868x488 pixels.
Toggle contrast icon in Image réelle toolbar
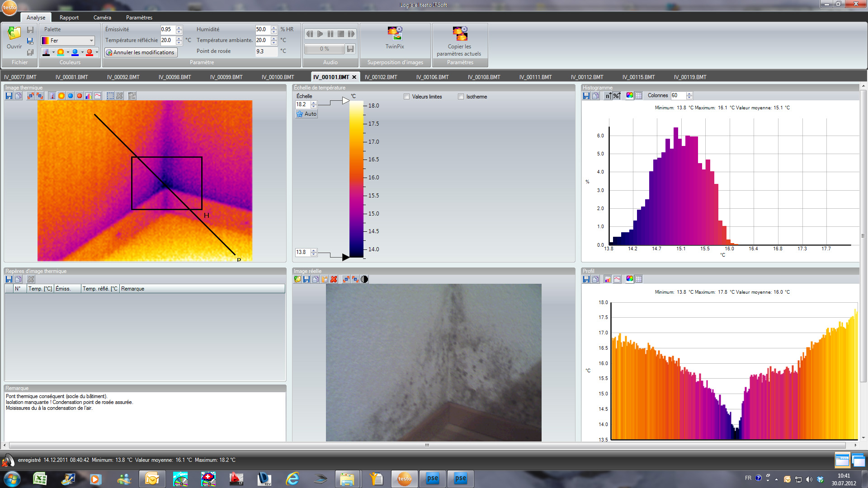[364, 279]
